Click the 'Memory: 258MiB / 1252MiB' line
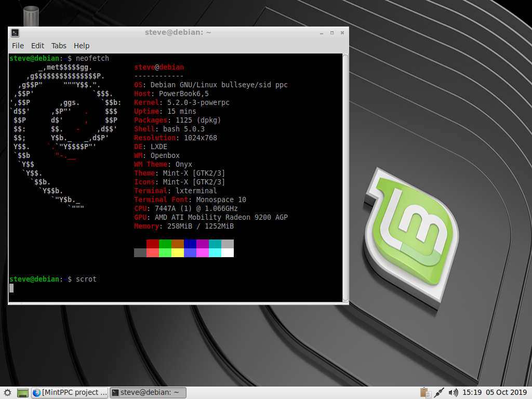This screenshot has height=399, width=532. (x=184, y=226)
